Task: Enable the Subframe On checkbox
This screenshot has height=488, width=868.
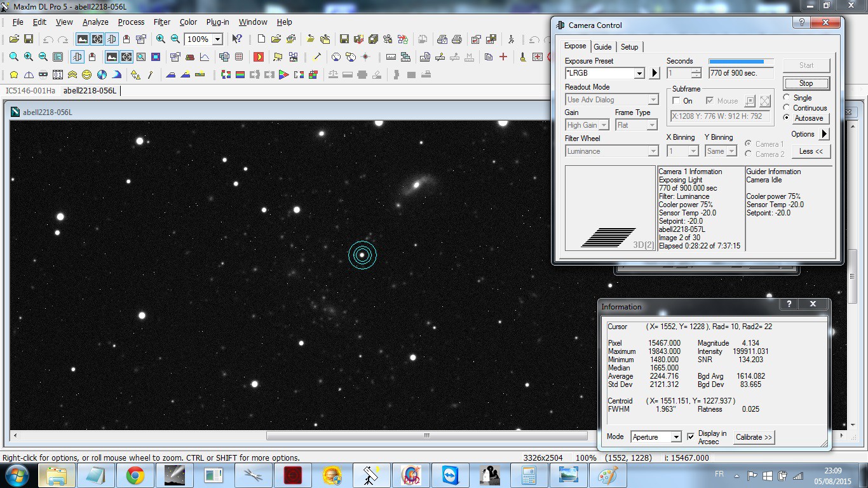Action: 677,101
